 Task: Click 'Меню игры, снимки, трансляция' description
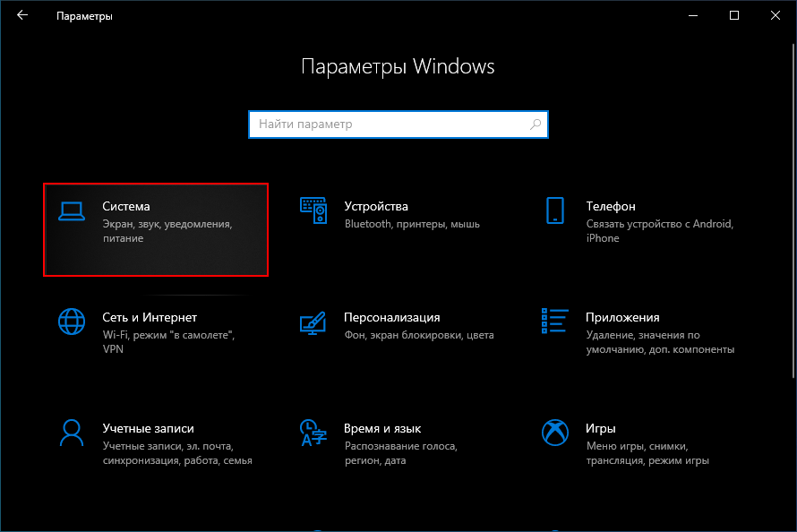click(647, 453)
